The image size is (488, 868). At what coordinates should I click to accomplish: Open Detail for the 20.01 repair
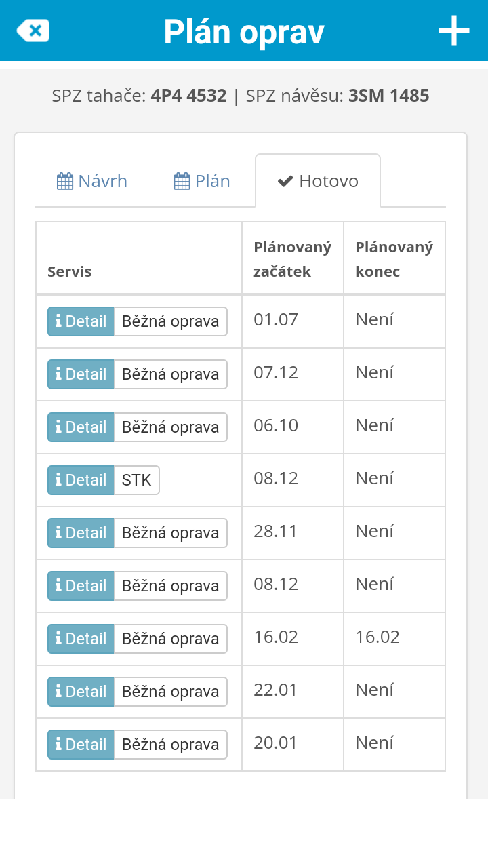pyautogui.click(x=81, y=745)
